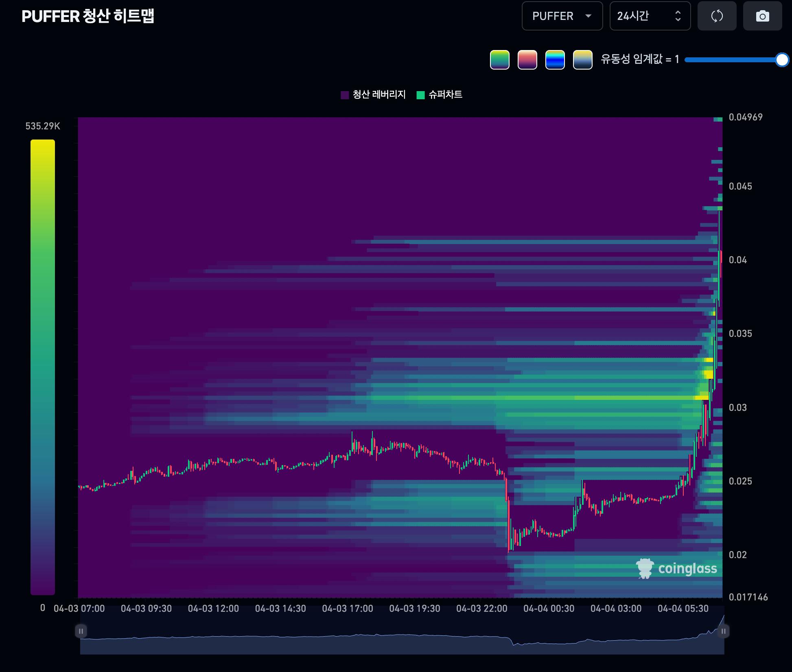The image size is (792, 672).
Task: Click the 0.03 price axis label
Action: pos(737,408)
